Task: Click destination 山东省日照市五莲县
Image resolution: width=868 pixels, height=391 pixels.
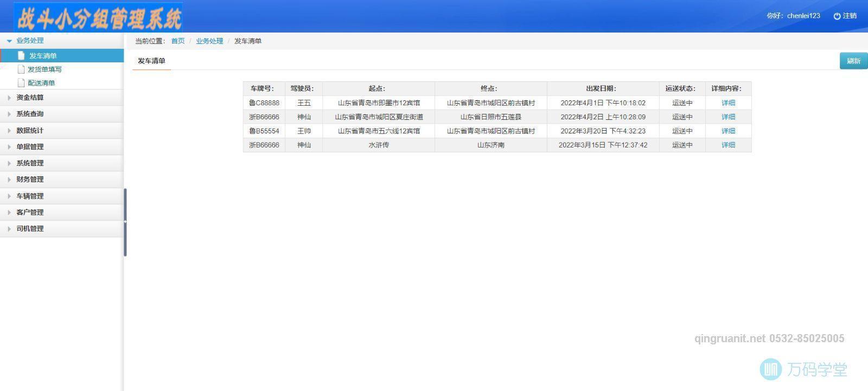Action: click(x=491, y=117)
